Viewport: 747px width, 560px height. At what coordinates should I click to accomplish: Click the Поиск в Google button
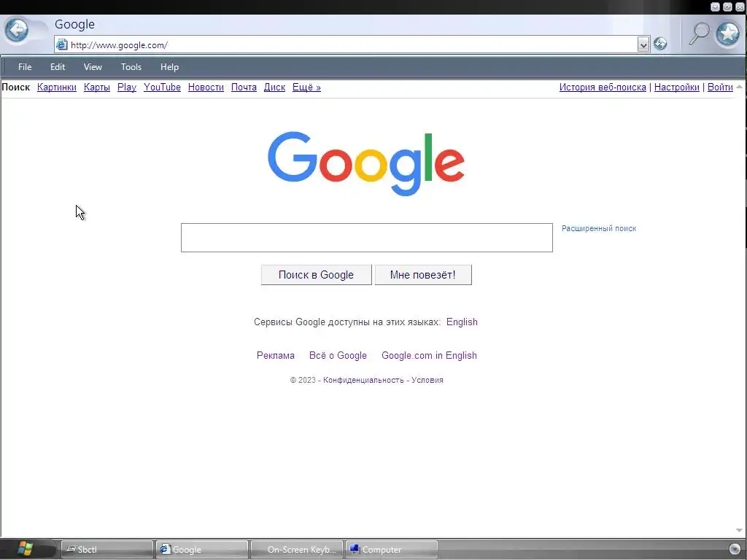click(x=317, y=275)
